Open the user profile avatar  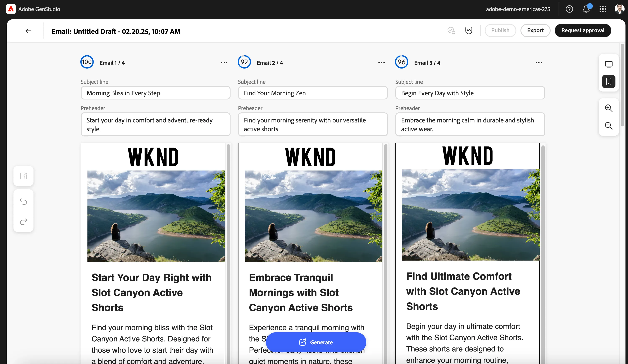[x=619, y=9]
